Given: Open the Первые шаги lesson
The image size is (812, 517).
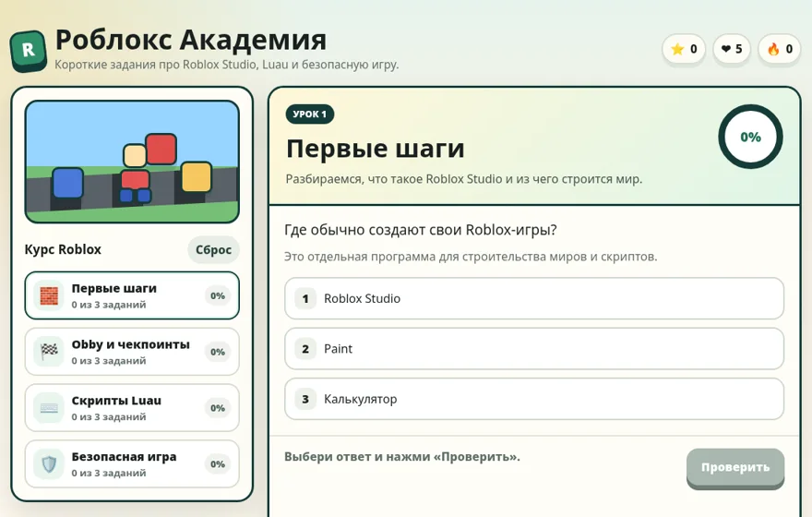Looking at the screenshot, I should [x=132, y=295].
